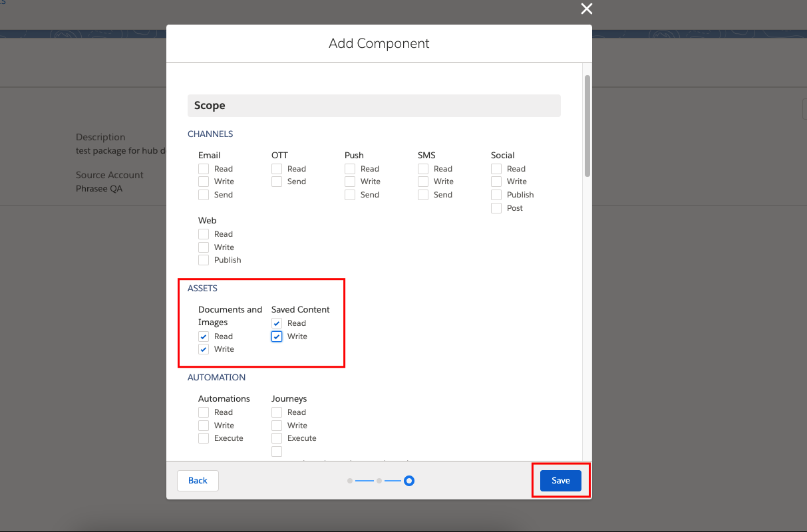Uncheck Read for Documents and Images

pos(204,336)
